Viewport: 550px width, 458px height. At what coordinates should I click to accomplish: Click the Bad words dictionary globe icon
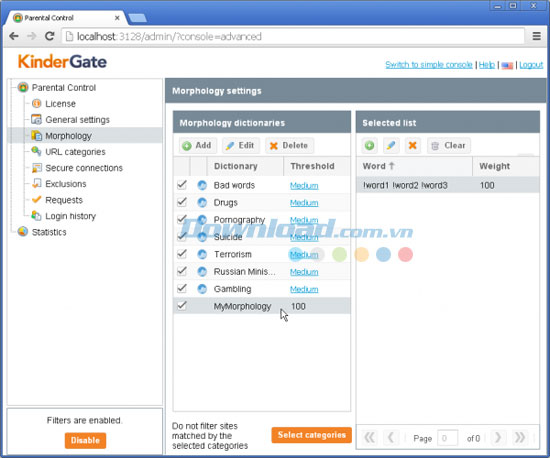[202, 185]
